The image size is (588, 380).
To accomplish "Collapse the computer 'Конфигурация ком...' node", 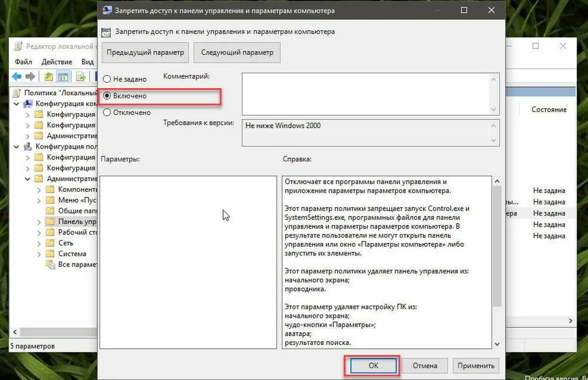I will coord(17,104).
